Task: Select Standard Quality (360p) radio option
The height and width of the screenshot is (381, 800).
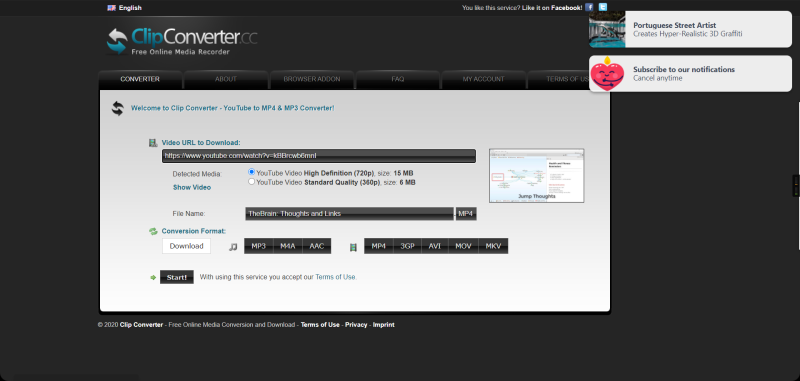Action: coord(251,182)
